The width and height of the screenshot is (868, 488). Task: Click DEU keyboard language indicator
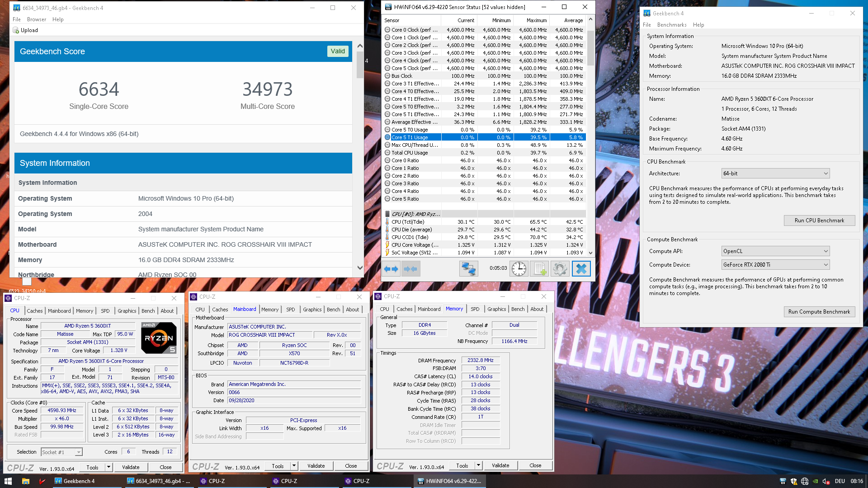pos(840,481)
